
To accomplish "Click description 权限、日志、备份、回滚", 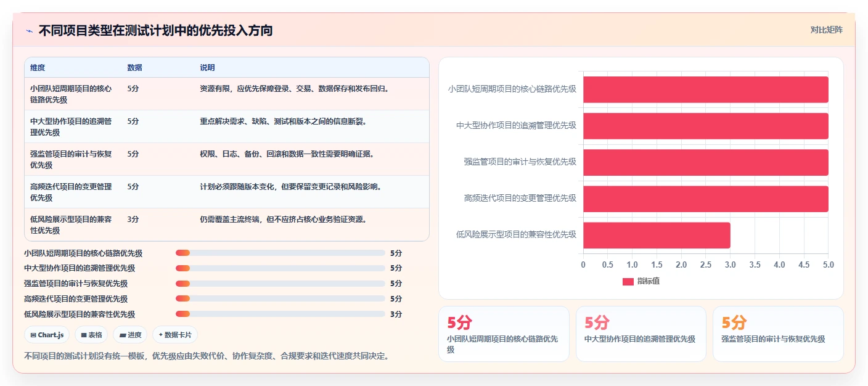I will [x=287, y=154].
